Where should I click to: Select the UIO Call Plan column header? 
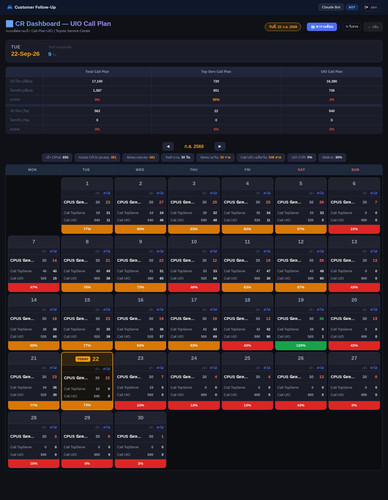332,72
